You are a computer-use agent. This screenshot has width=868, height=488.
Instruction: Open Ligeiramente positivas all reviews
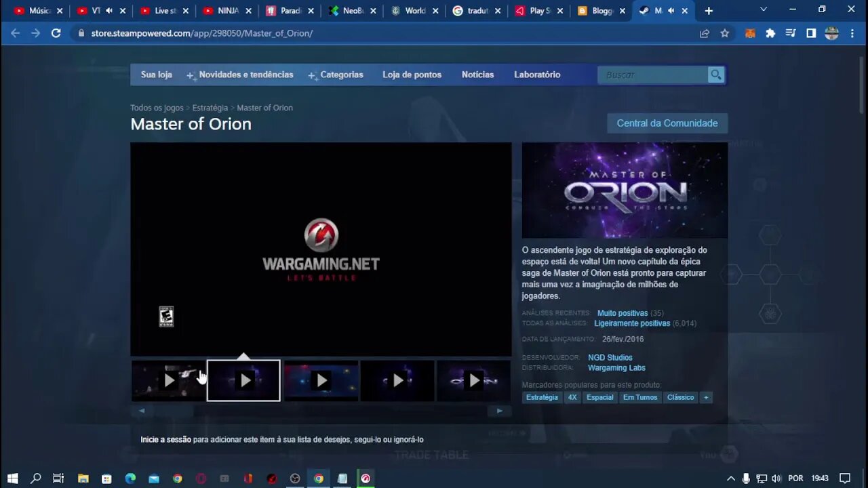point(632,324)
